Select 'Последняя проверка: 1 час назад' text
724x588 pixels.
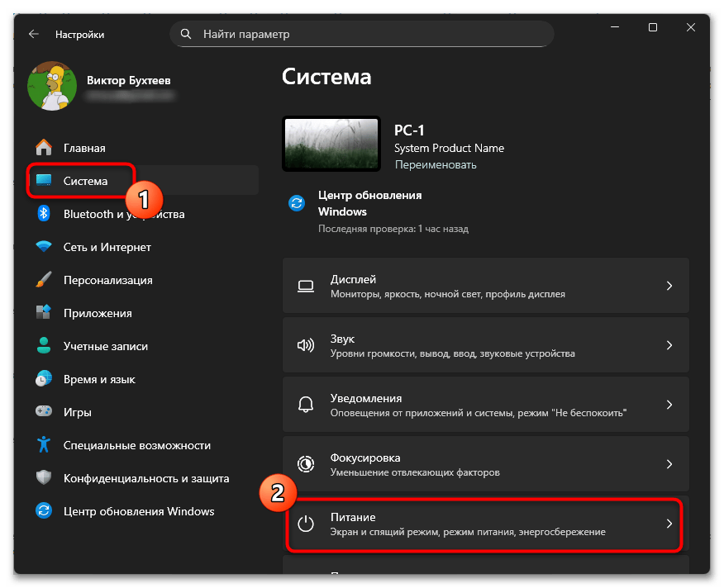pos(393,229)
